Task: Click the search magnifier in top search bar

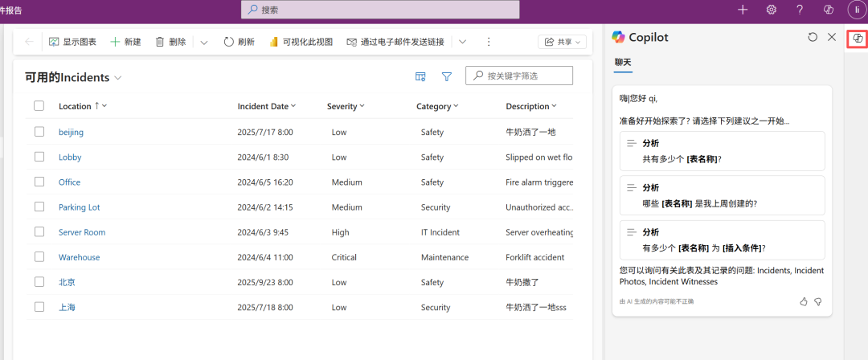Action: [252, 10]
